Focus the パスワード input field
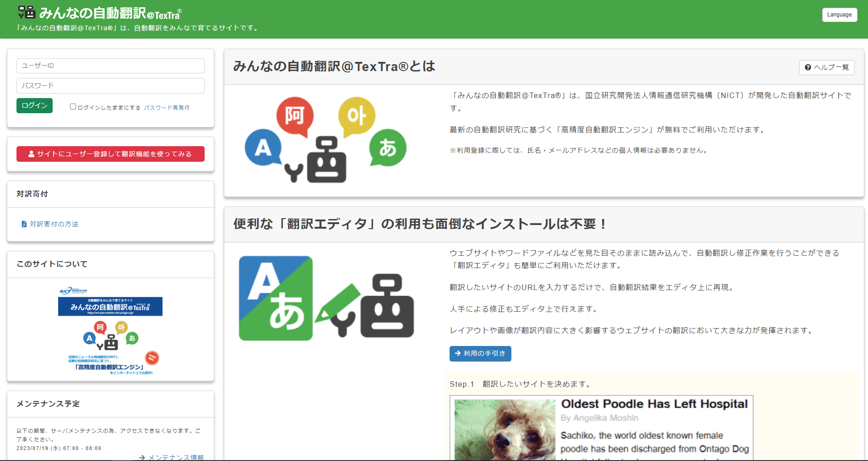The width and height of the screenshot is (868, 461). click(x=110, y=86)
